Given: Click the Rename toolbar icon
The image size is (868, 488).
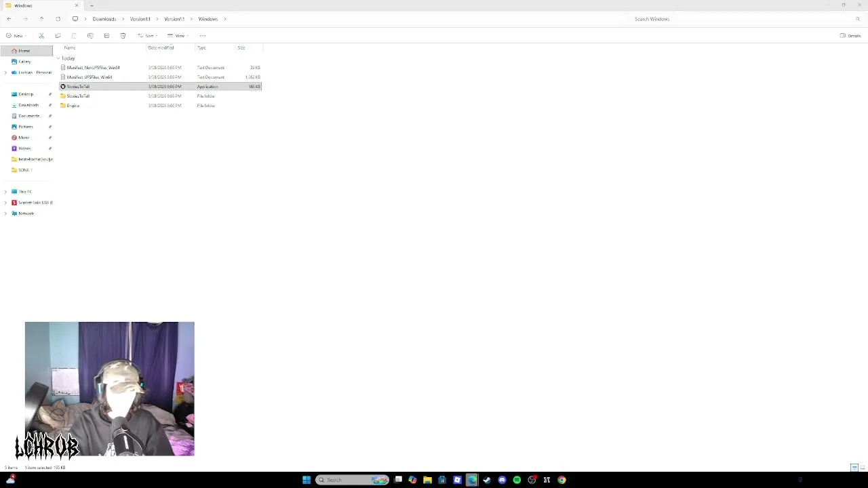Looking at the screenshot, I should [90, 35].
